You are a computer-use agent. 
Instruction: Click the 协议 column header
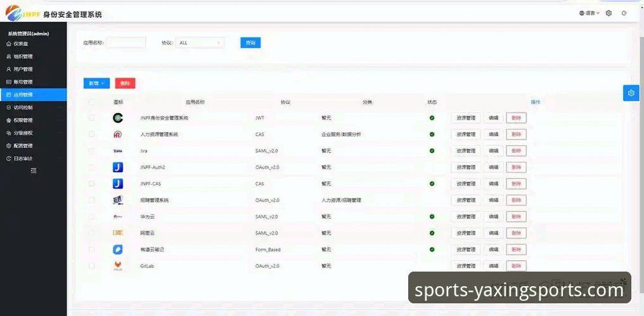pos(285,102)
